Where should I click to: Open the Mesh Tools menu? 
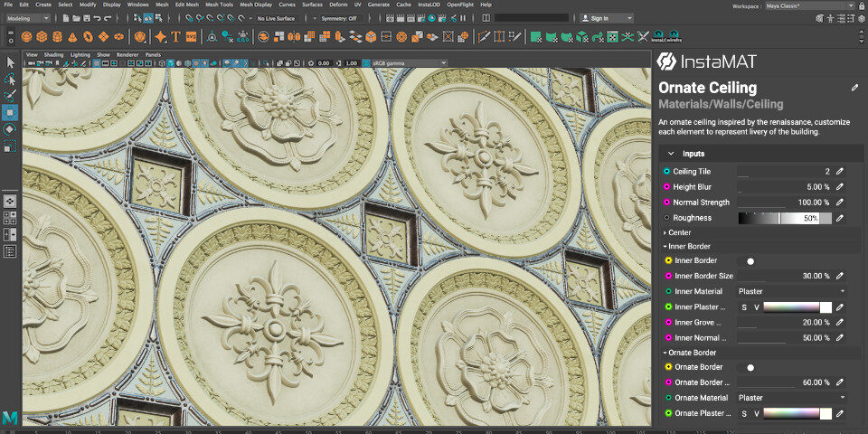point(219,5)
